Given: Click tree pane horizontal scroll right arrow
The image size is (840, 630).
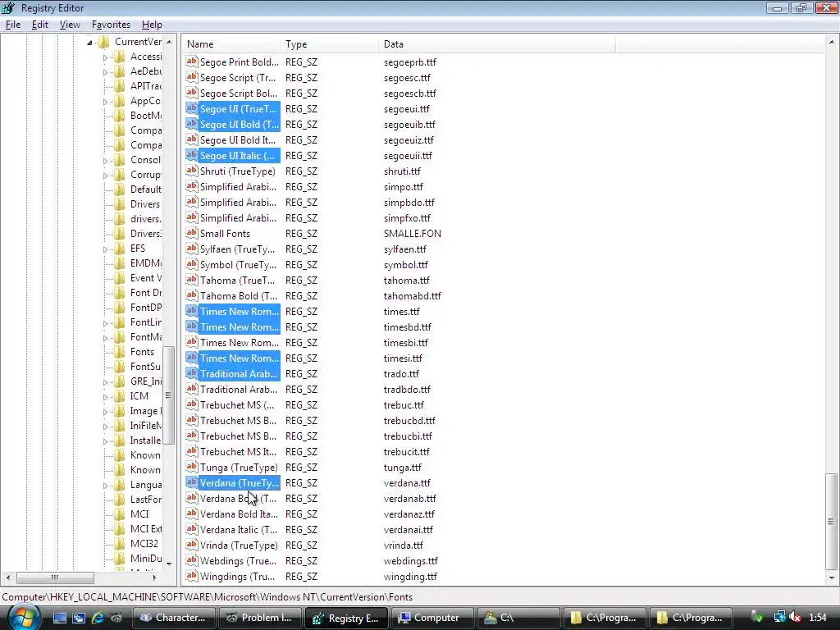Looking at the screenshot, I should [155, 577].
